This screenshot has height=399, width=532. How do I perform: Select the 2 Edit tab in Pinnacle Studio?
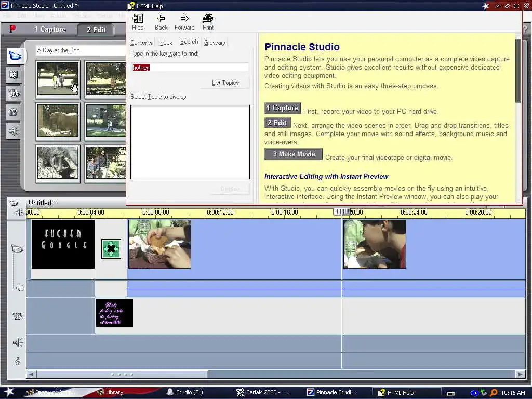[96, 30]
